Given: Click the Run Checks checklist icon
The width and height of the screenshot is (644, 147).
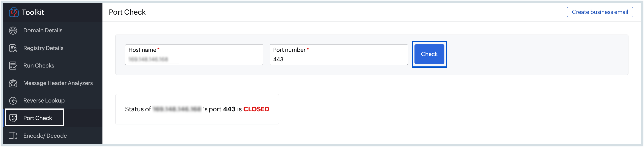Looking at the screenshot, I should click(x=13, y=66).
